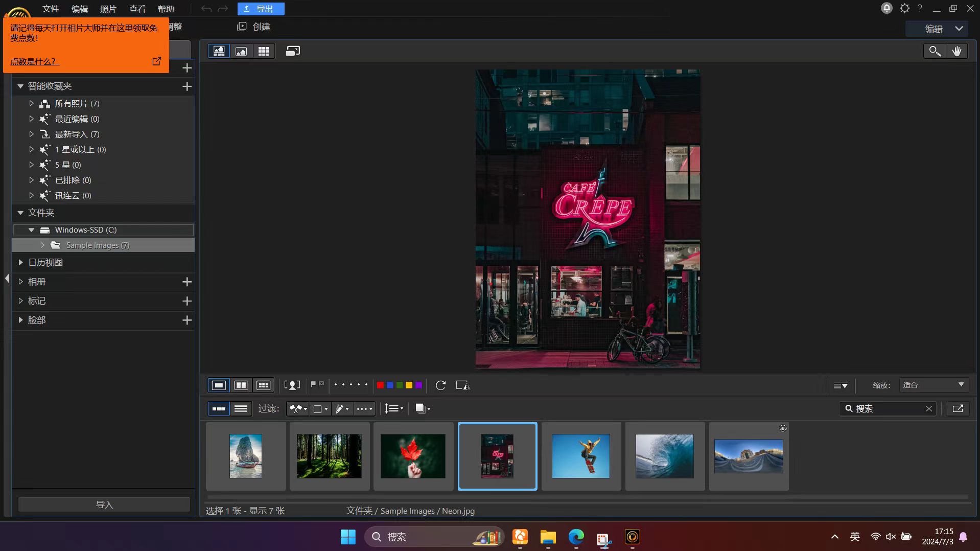Add a new album with plus icon

pyautogui.click(x=187, y=282)
